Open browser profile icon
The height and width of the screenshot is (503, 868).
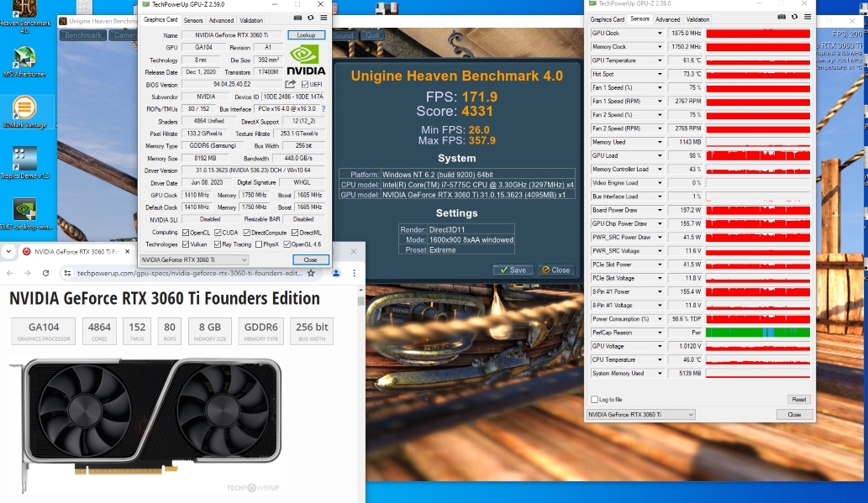pos(336,273)
